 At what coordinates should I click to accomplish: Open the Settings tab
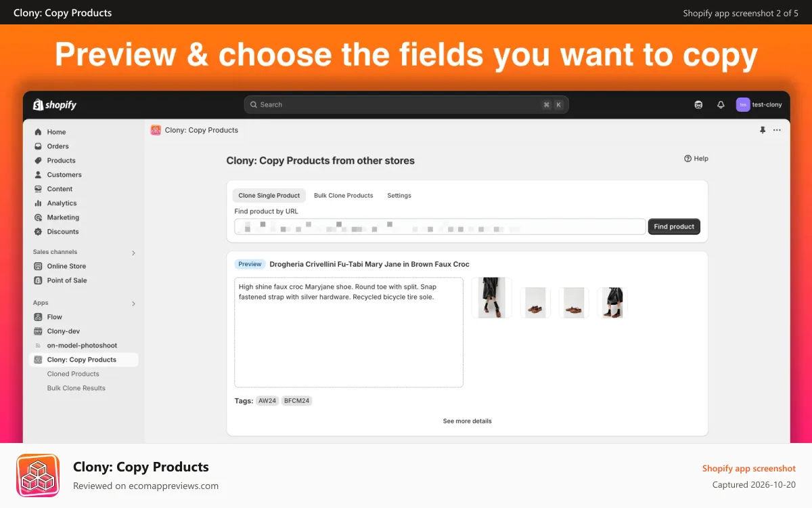pos(399,196)
